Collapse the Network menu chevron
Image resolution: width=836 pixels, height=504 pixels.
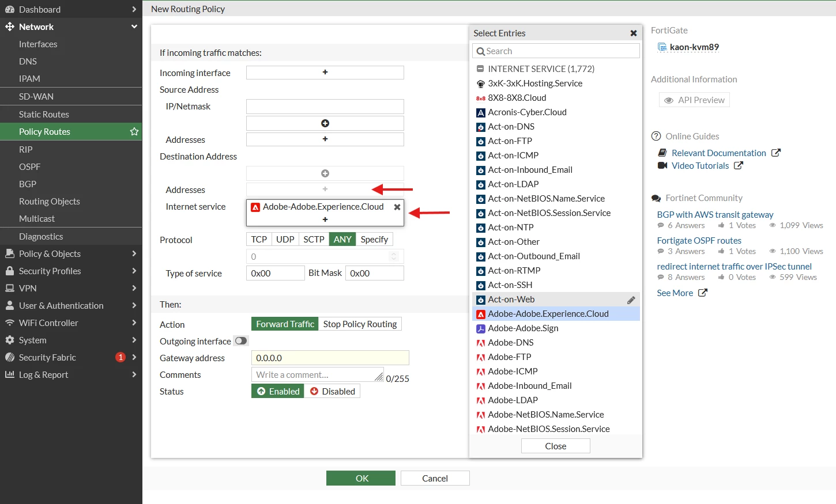134,26
